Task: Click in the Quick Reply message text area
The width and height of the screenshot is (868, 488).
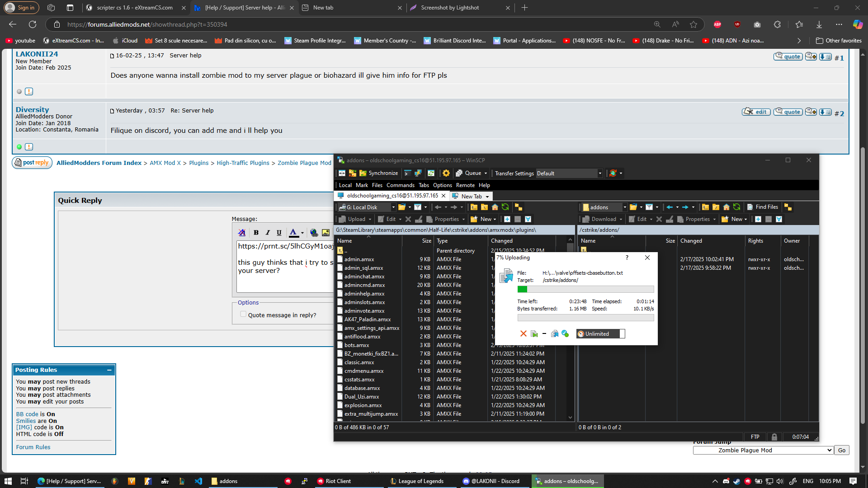Action: click(x=285, y=266)
